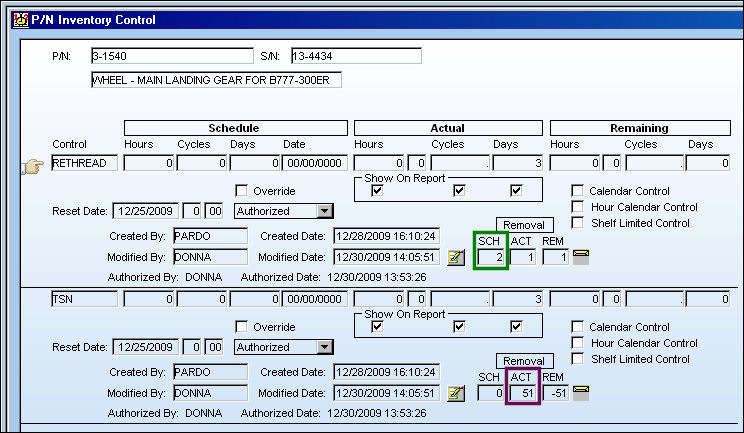Click TSN Reset Date field 12/25/2009
This screenshot has width=744, height=433.
146,347
